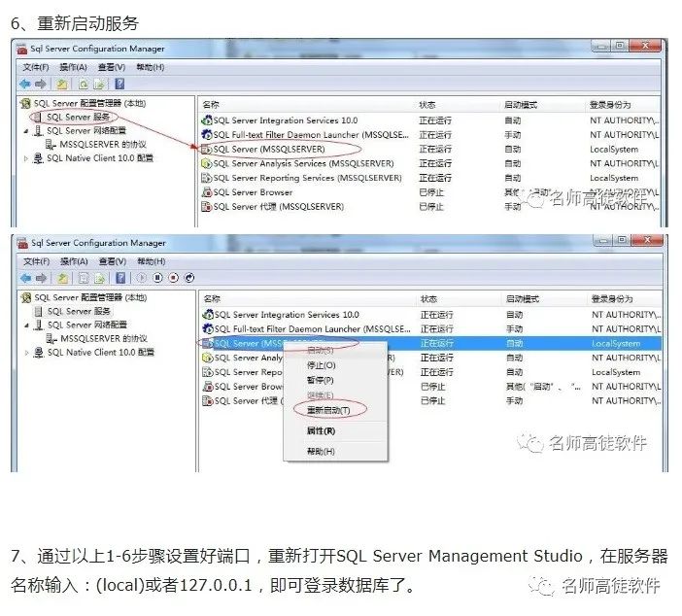Image resolution: width=682 pixels, height=616 pixels.
Task: Click Restart service icon in bottom toolbar
Action: (189, 278)
